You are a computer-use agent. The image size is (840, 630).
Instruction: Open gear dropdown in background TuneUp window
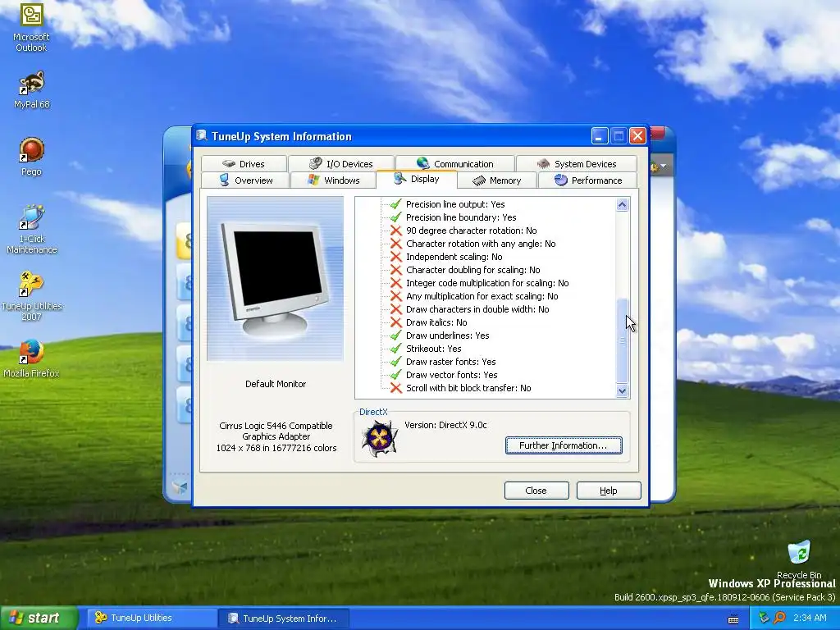click(x=659, y=166)
